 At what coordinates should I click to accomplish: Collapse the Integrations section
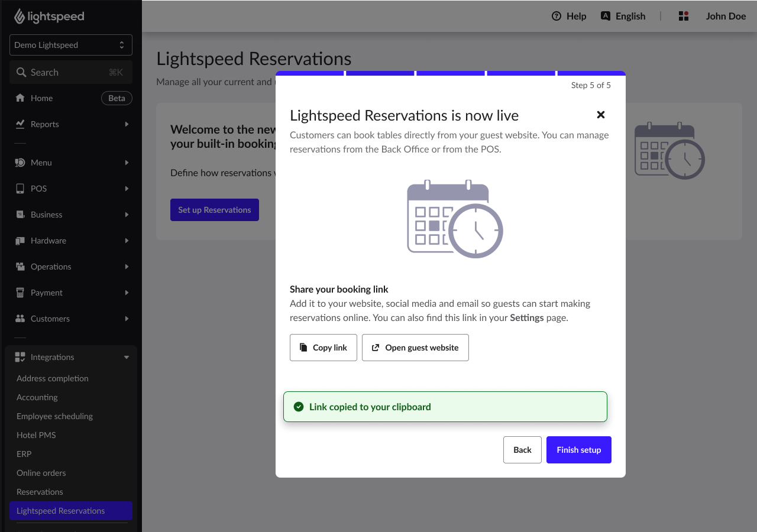(x=127, y=357)
